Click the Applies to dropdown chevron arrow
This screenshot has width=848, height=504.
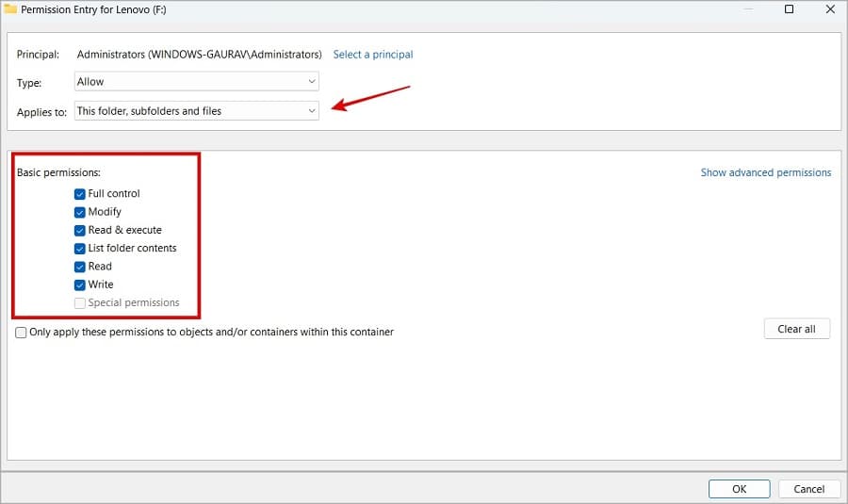pos(312,111)
